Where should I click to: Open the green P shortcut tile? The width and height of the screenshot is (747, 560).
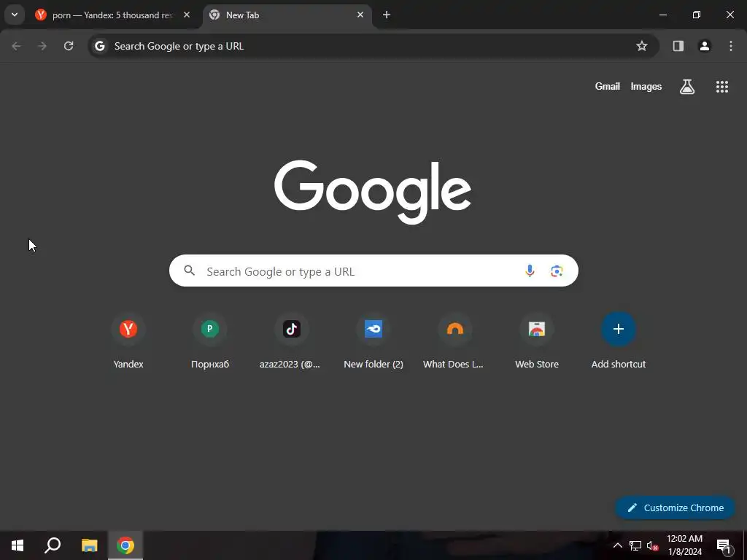(210, 340)
